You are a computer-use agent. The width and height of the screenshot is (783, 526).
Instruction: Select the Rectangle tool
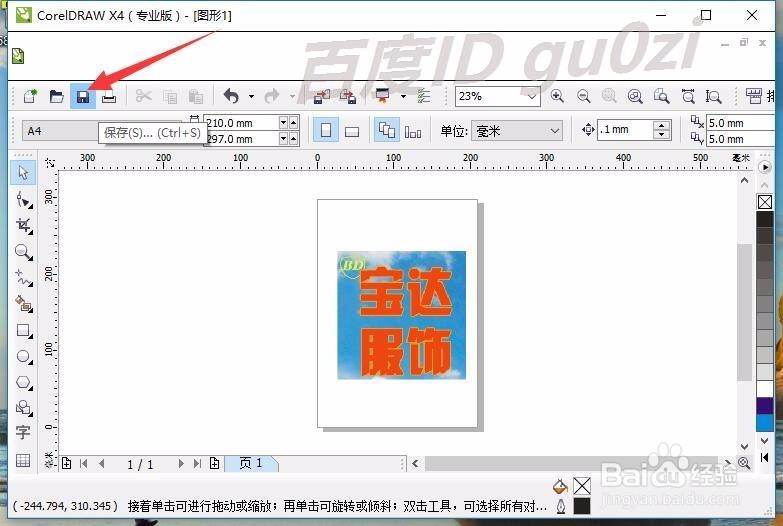(x=23, y=330)
